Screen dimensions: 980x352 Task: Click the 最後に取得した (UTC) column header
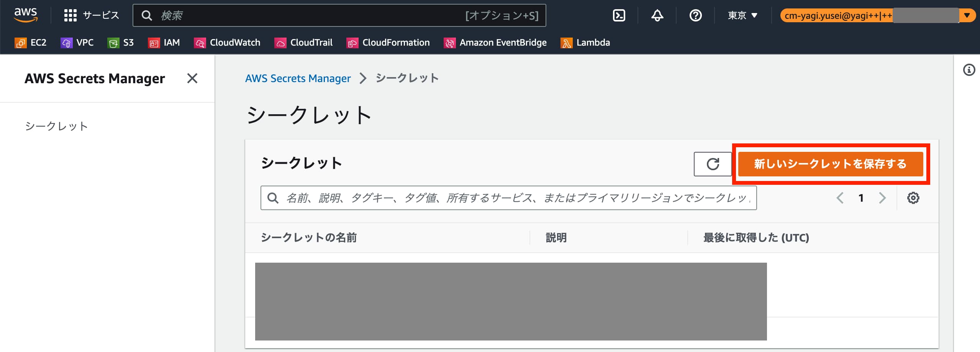[756, 238]
